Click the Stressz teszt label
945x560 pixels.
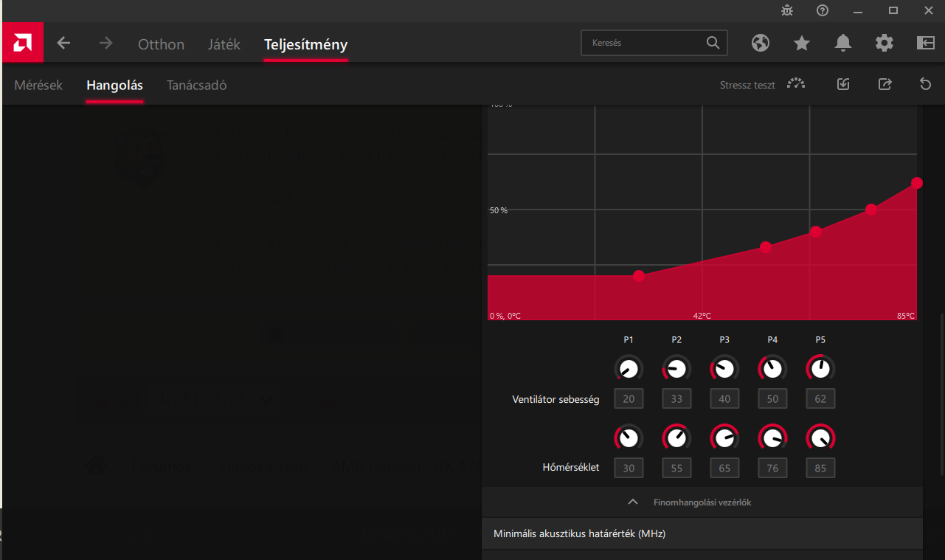[x=747, y=85]
